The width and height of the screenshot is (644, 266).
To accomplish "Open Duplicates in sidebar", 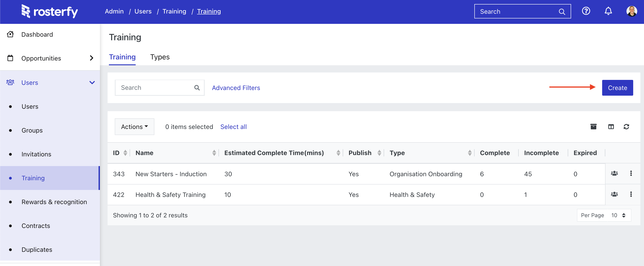I will tap(37, 250).
